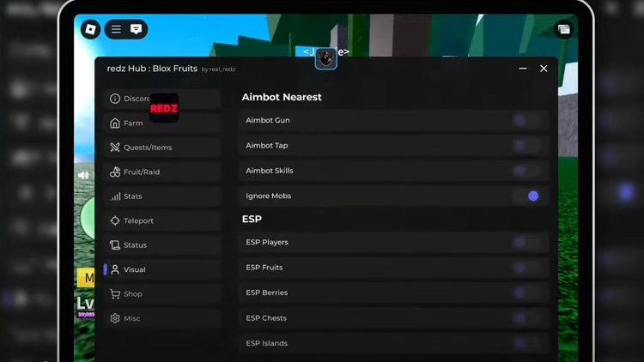Click the 'by real_redz' author text
The image size is (644, 362).
[218, 69]
